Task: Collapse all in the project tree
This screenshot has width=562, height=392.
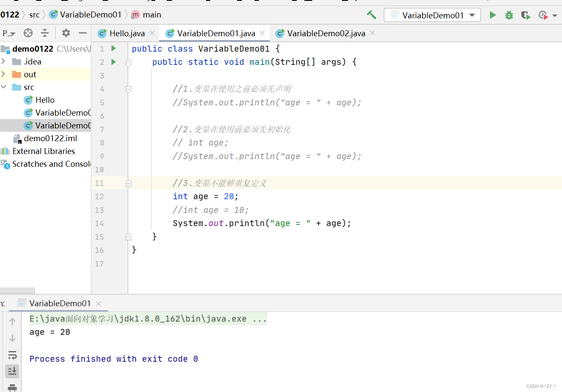Action: [x=45, y=33]
